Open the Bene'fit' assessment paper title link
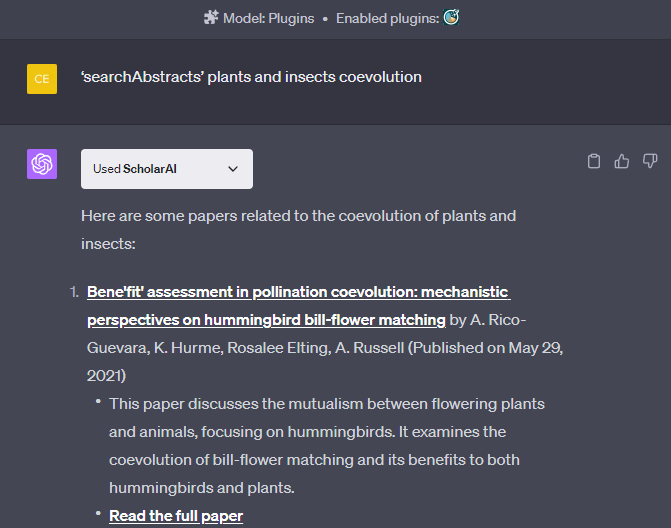This screenshot has height=528, width=671. click(298, 292)
